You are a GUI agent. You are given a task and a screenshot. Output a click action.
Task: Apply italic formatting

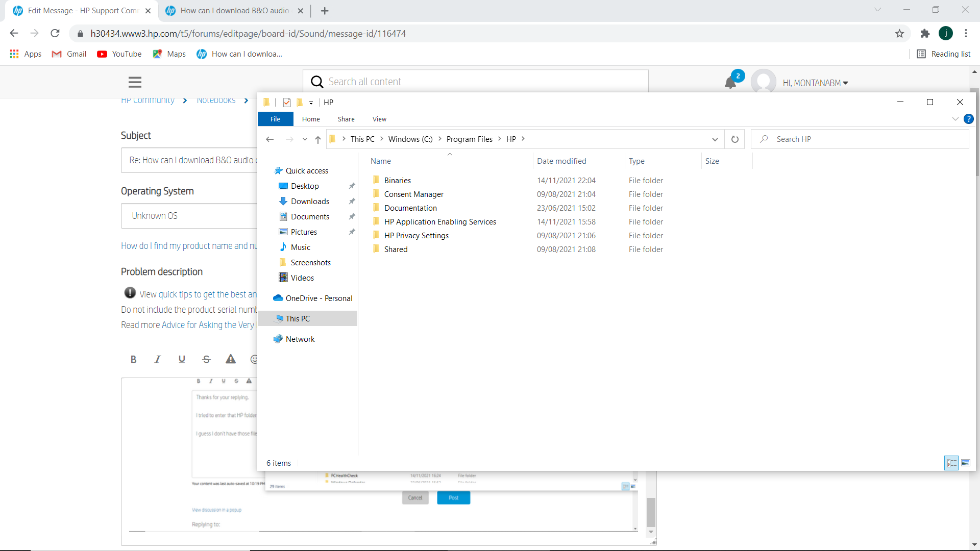point(157,359)
